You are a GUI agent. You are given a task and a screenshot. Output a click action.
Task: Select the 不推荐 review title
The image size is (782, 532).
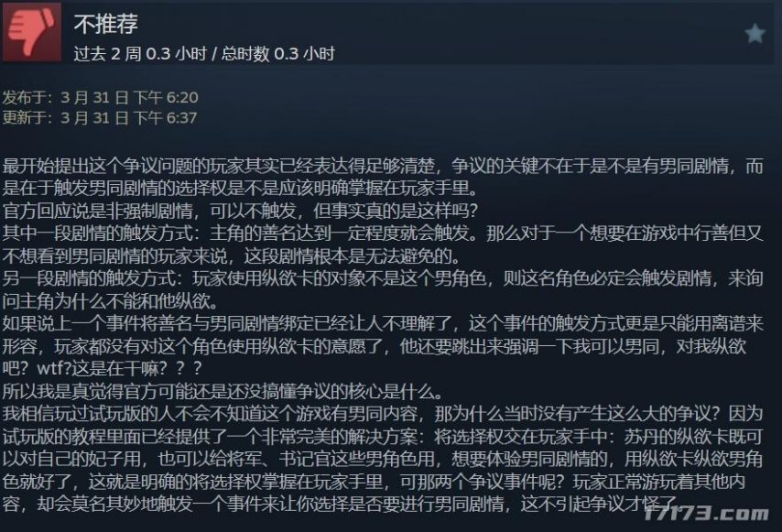pos(105,24)
